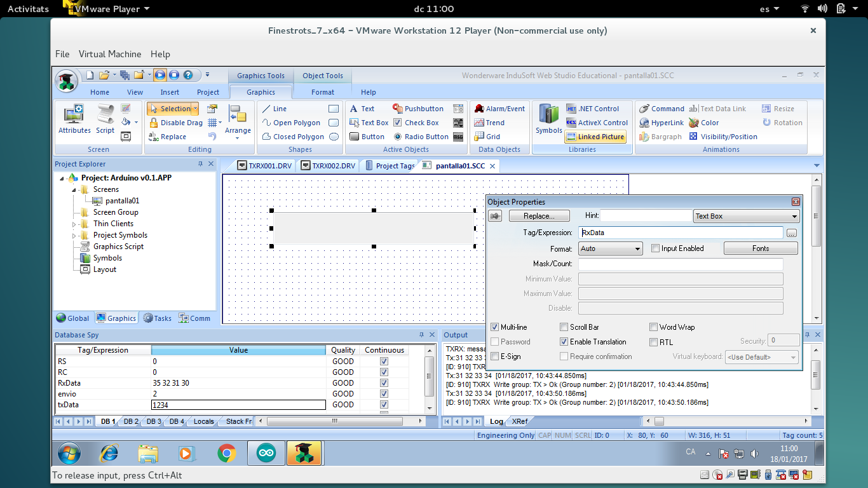This screenshot has width=868, height=488.
Task: Insert an Alarm/Event data object
Action: point(499,109)
